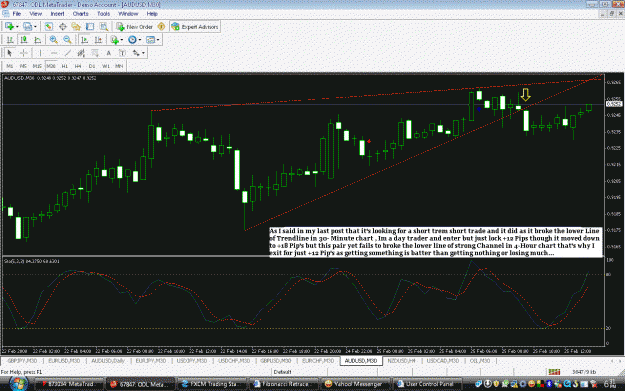Expand the Templates dropdown arrow
The image size is (625, 391).
(158, 40)
